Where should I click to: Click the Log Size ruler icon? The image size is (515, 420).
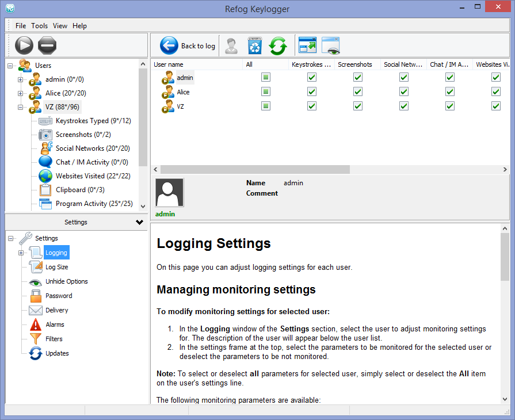pyautogui.click(x=36, y=267)
